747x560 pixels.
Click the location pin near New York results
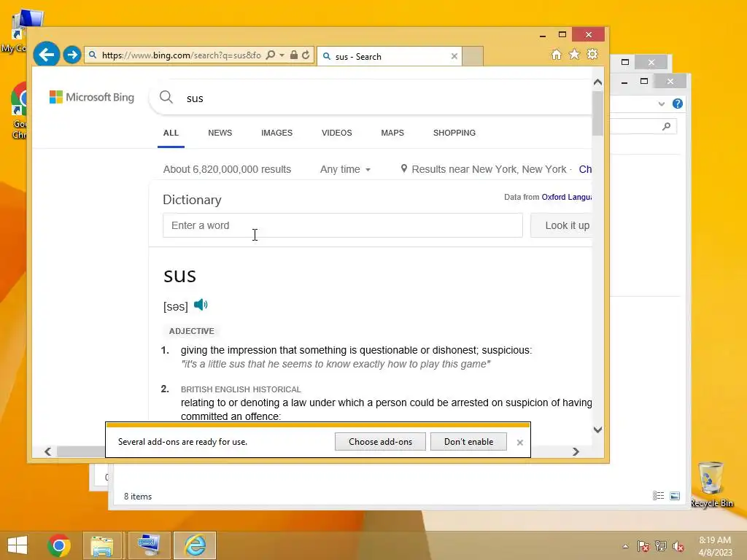[404, 168]
